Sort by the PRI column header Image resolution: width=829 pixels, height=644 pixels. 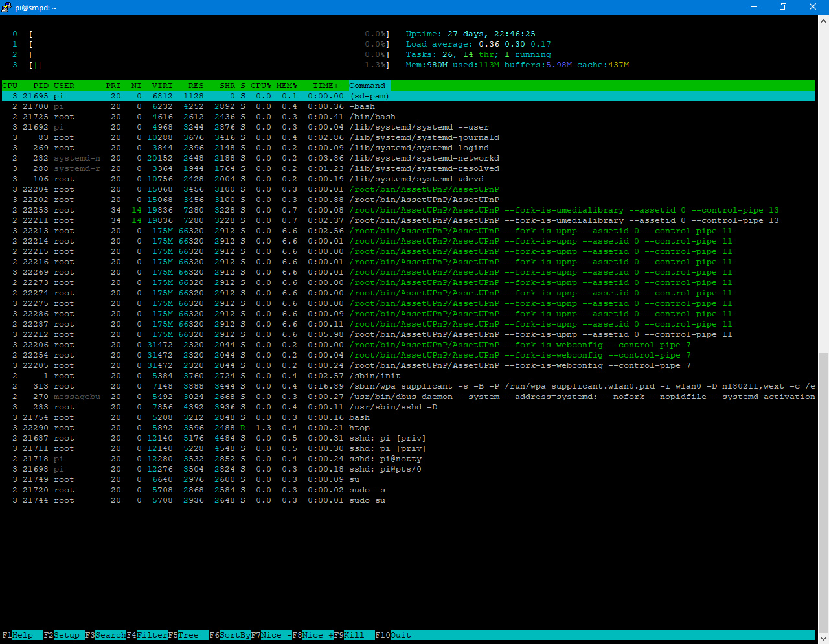[113, 86]
